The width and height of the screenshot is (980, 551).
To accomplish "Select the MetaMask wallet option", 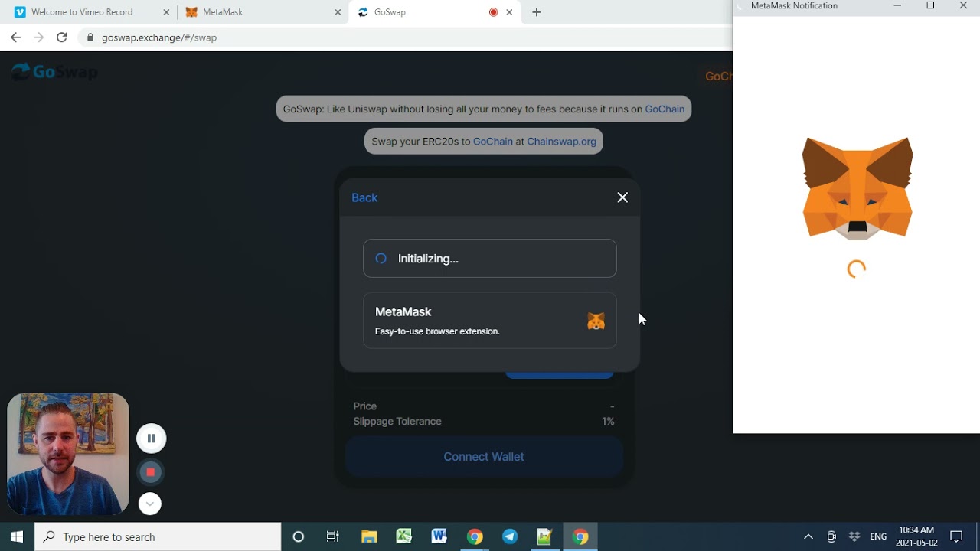I will pos(490,321).
